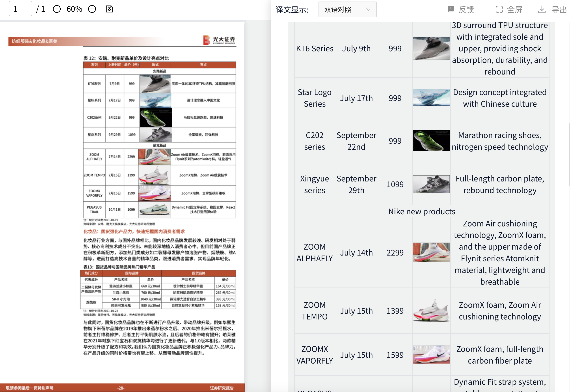Viewport: 570px width, 392px height.
Task: Click the 'ZOOMX VAPORFLY' translated cell
Action: 315,355
